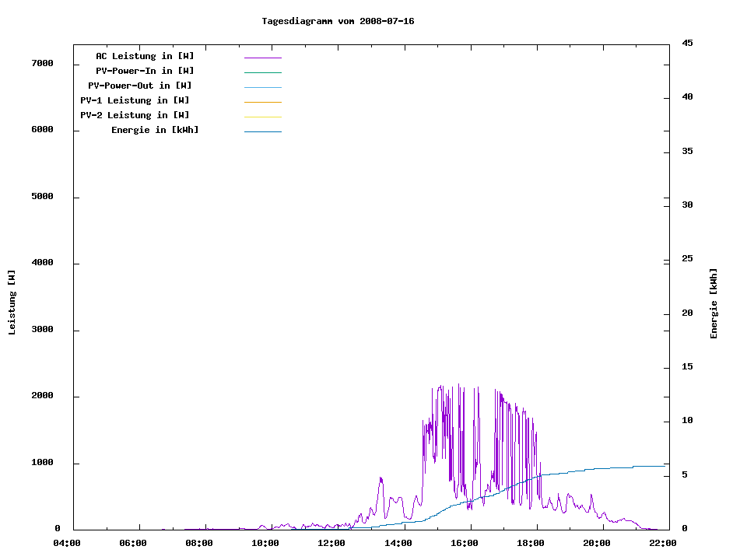Click the 'Energie [kWh]' right axis title

714,303
